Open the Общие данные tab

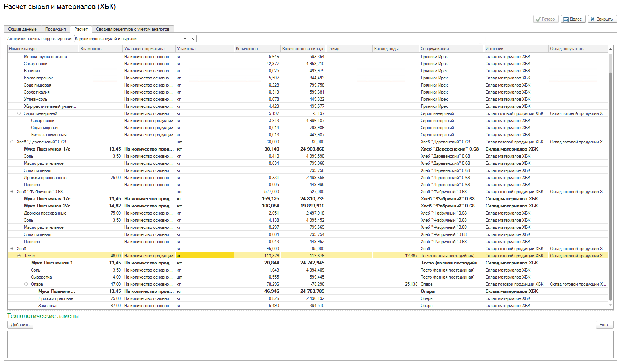click(x=22, y=29)
